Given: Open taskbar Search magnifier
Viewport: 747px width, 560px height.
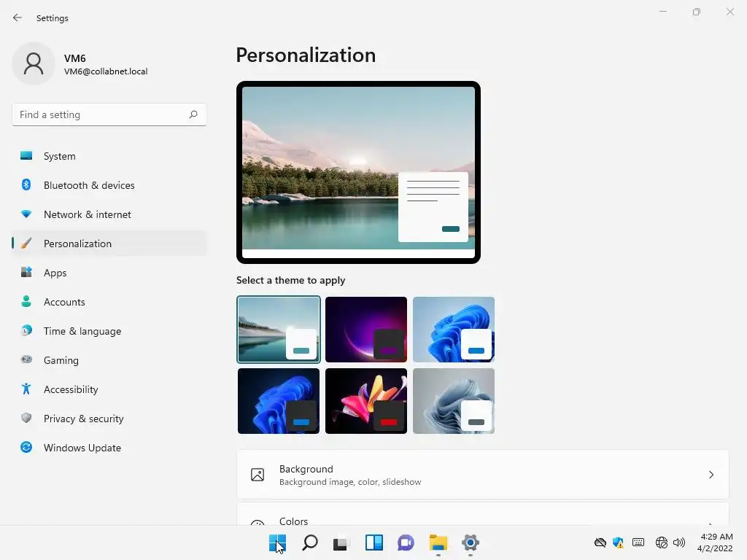Looking at the screenshot, I should tap(309, 542).
